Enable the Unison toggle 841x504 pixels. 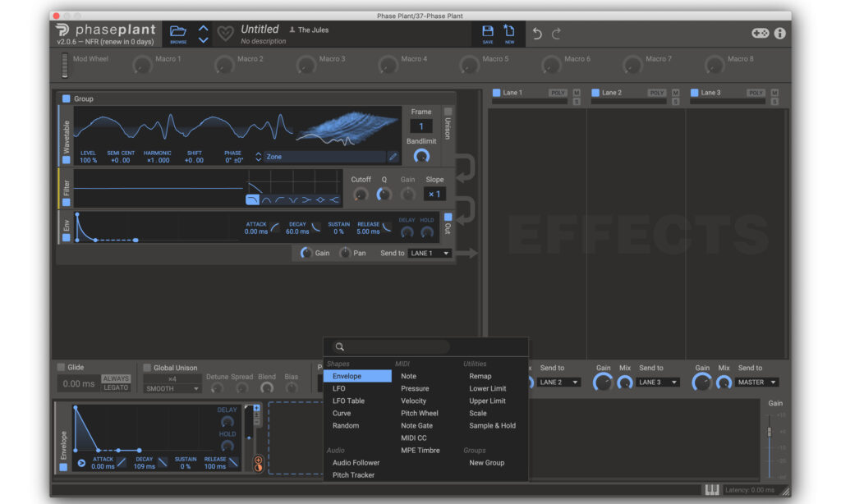point(448,112)
